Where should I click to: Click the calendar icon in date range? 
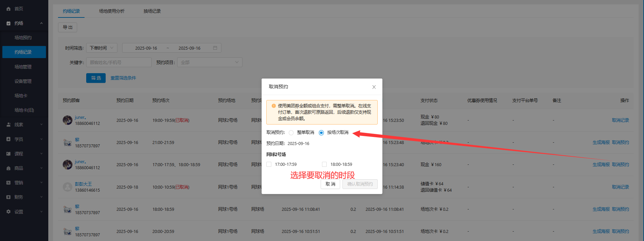click(215, 48)
